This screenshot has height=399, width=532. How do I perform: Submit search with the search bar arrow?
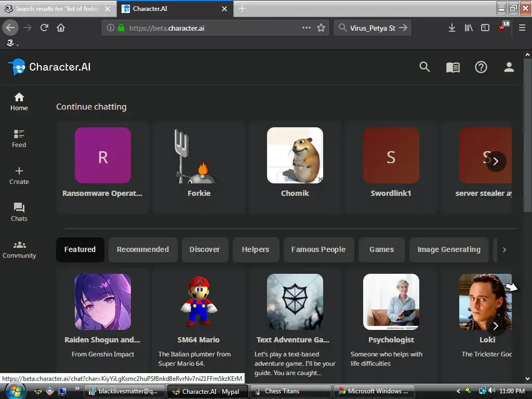click(x=403, y=28)
